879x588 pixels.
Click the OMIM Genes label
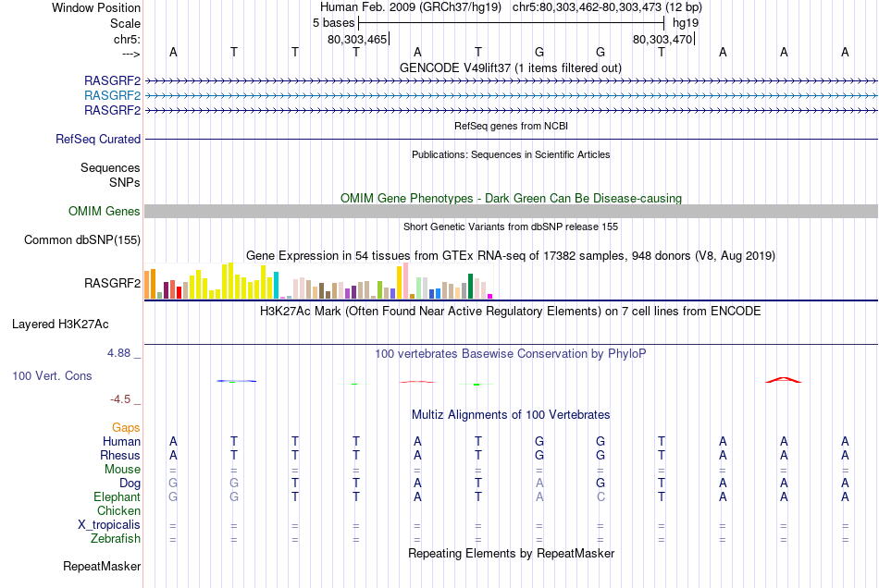click(104, 211)
